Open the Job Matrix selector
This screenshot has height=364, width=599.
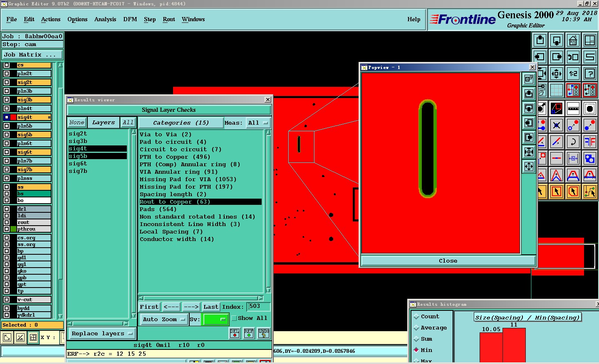[32, 55]
